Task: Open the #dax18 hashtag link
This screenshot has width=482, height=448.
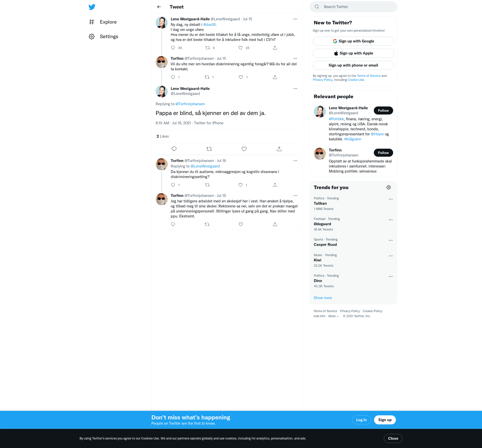Action: 209,25
